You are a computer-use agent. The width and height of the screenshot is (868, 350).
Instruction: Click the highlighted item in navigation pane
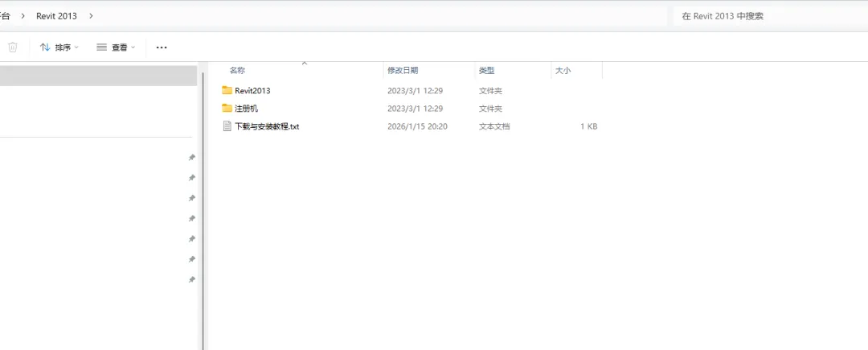(x=99, y=76)
